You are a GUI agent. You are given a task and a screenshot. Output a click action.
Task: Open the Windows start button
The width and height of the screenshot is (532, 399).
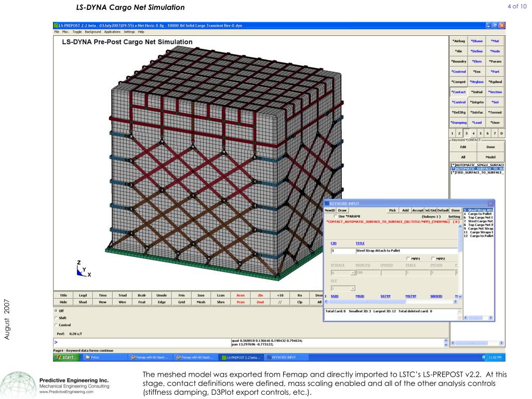pyautogui.click(x=66, y=357)
